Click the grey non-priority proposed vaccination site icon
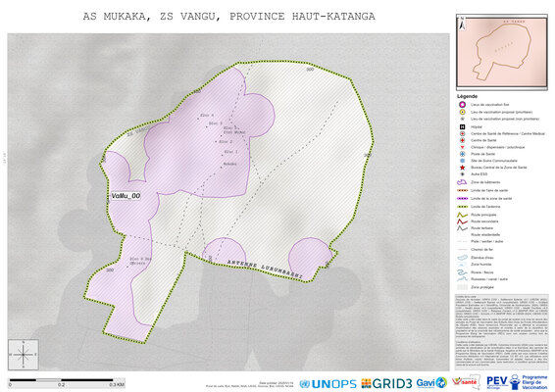The image size is (555, 392). tap(462, 119)
